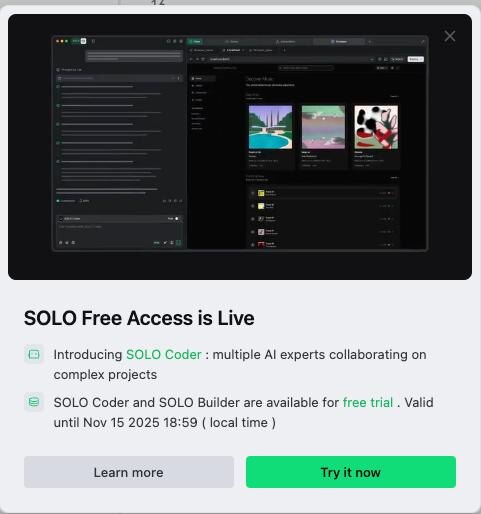Select the black, white and red abstract artwork

[x=376, y=127]
